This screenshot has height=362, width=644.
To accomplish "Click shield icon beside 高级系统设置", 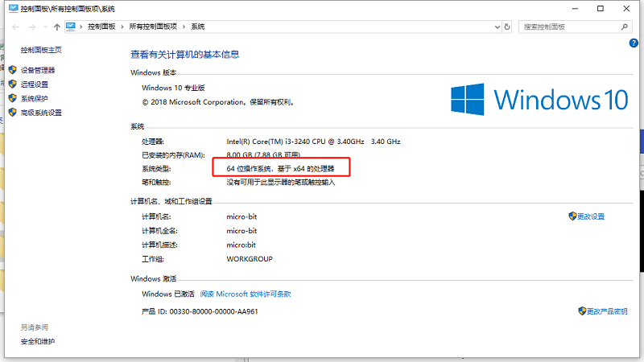I will pyautogui.click(x=12, y=112).
